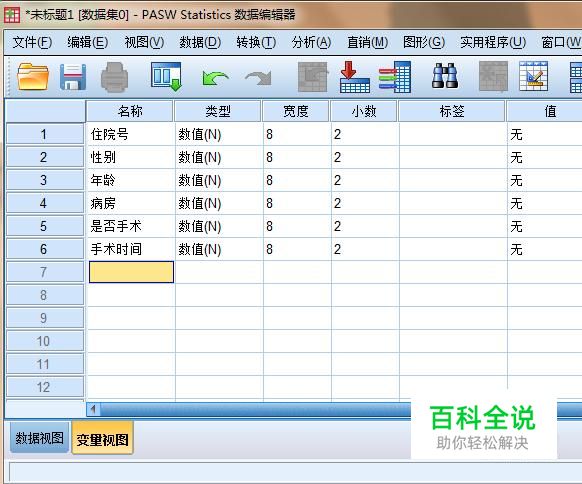This screenshot has height=484, width=582.
Task: Click the decimals cell 2 in 年龄 row
Action: [365, 180]
